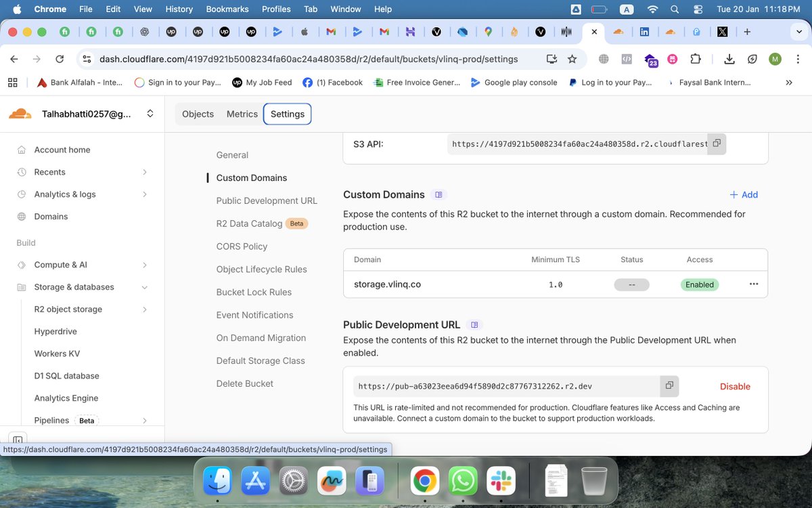Open the Trash in the Dock
This screenshot has width=812, height=508.
click(x=594, y=481)
